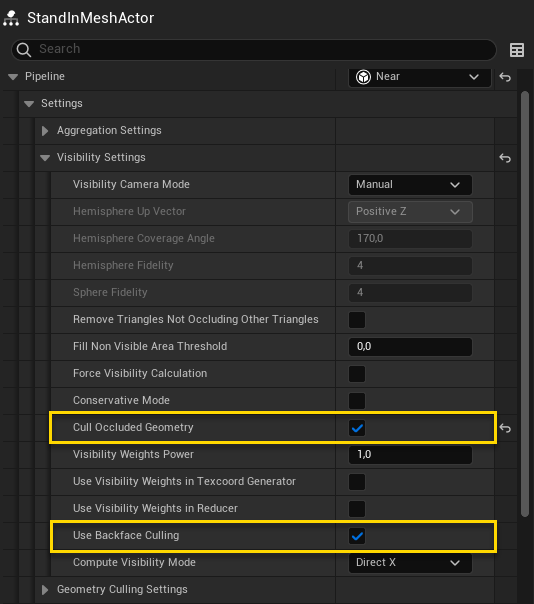Click the Hemisphere Coverage Angle label
This screenshot has height=604, width=534.
144,238
